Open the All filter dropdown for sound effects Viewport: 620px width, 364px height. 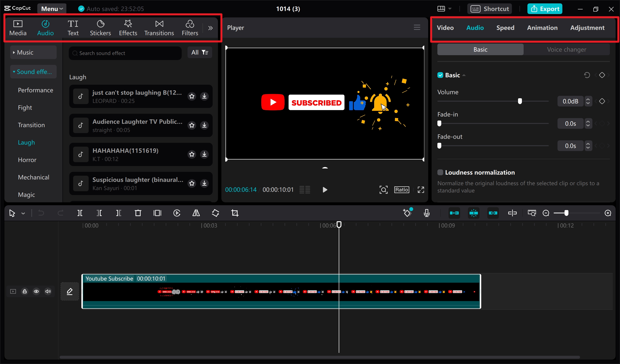point(200,52)
